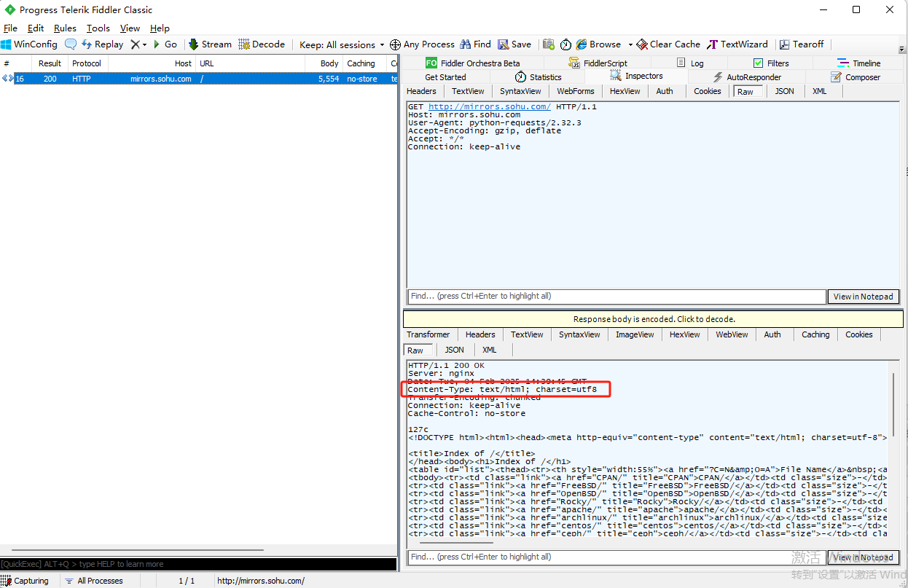
Task: Click the sessions list horizontal scrollbar
Action: point(137,550)
